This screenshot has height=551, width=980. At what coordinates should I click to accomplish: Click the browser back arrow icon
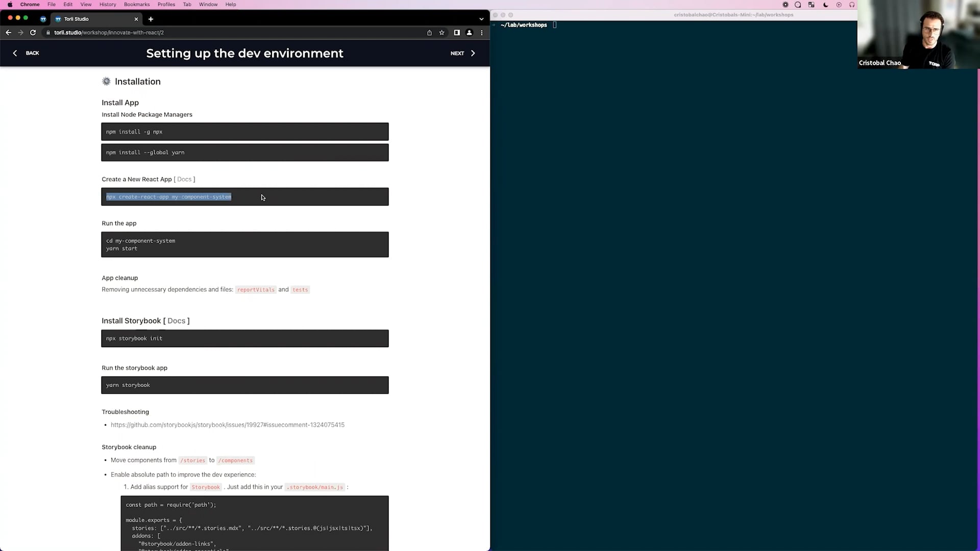point(8,33)
